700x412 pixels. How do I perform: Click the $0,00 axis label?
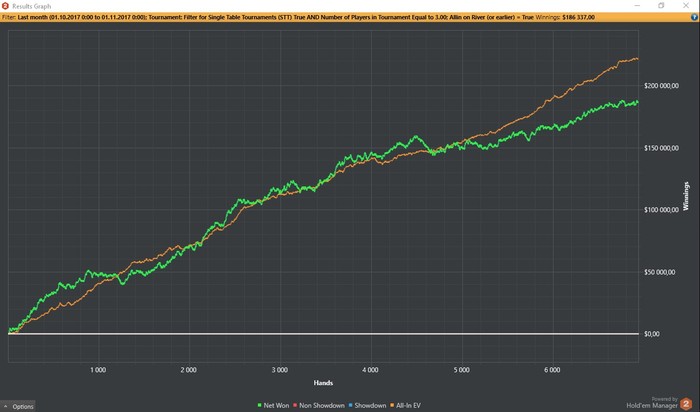651,333
